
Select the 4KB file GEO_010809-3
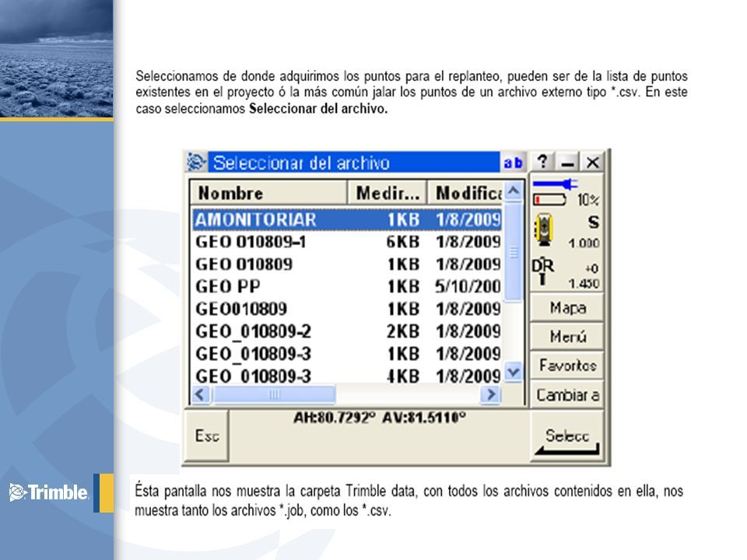tap(347, 376)
